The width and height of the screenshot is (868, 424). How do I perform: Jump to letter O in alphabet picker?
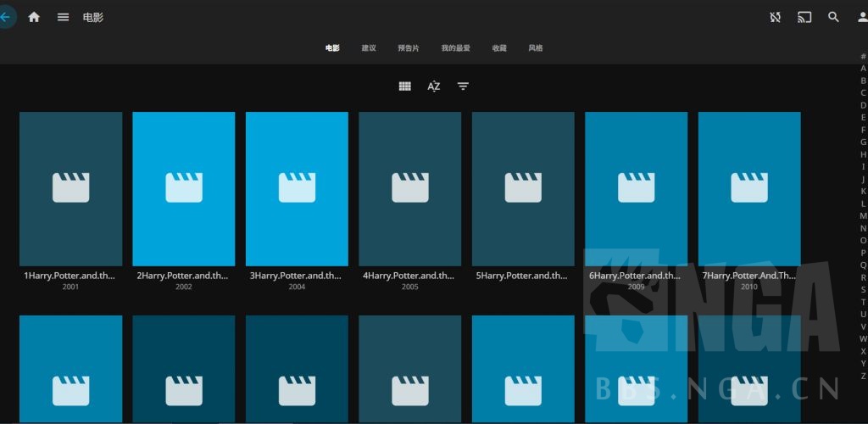(863, 240)
